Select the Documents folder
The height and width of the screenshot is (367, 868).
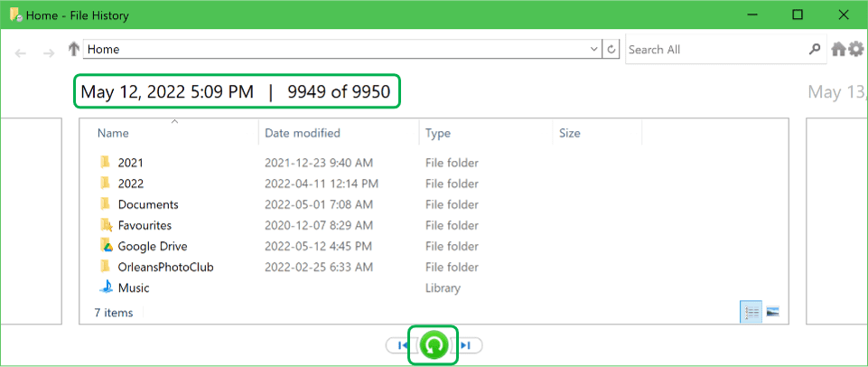139,204
